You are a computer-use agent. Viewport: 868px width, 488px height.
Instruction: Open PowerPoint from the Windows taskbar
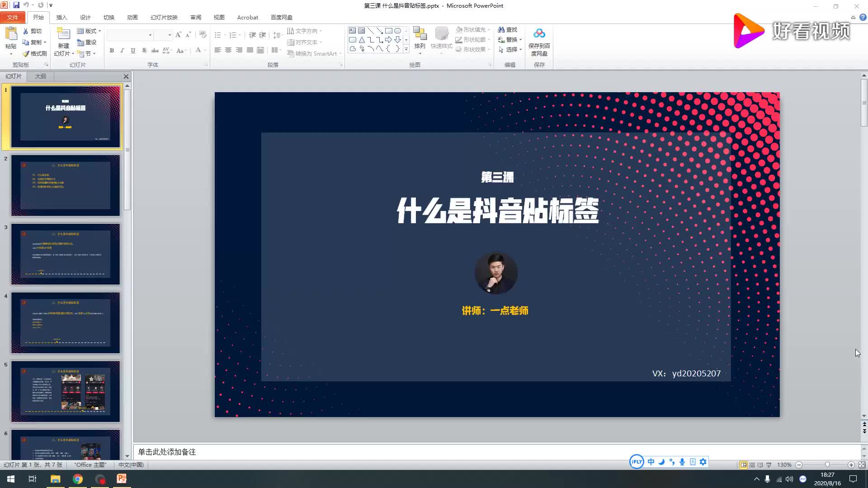point(122,479)
